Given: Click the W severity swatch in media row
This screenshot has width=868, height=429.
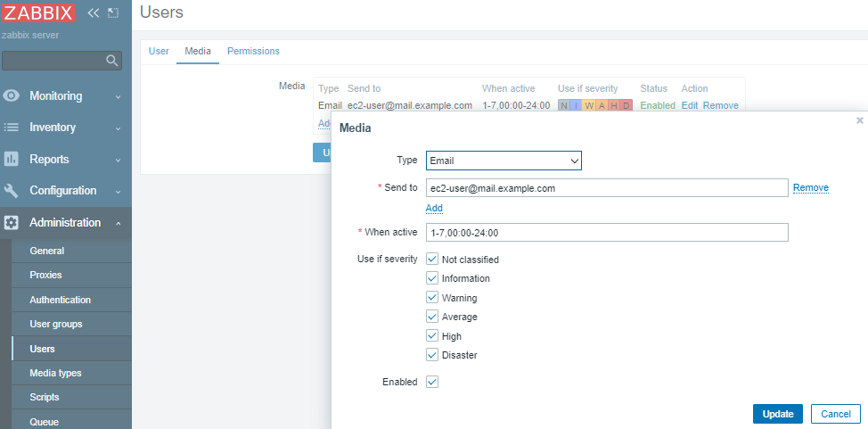Looking at the screenshot, I should click(x=589, y=105).
